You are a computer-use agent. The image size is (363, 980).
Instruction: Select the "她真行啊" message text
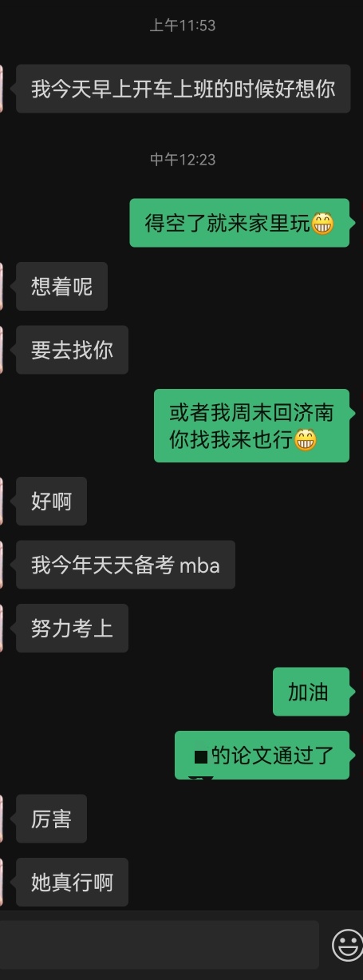tap(72, 883)
